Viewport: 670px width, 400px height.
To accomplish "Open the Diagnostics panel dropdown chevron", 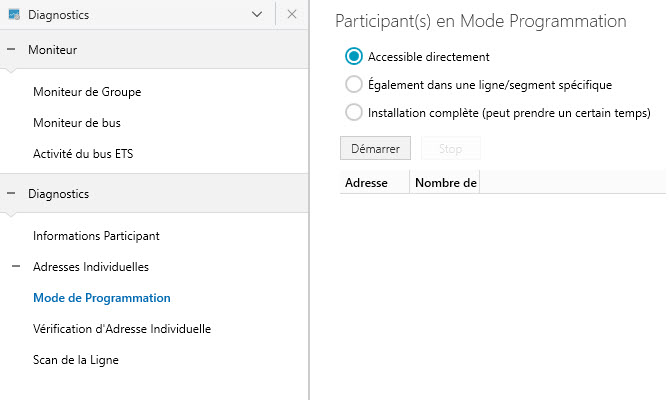I will [258, 15].
